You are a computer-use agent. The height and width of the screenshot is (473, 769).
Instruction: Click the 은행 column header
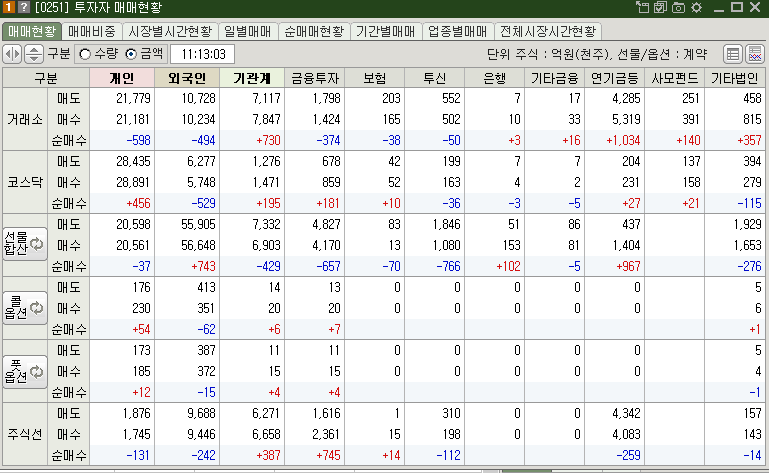coord(494,78)
